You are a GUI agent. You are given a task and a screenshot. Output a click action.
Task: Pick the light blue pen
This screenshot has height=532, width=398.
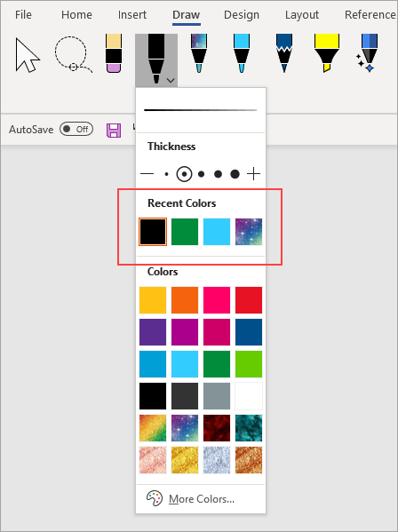click(x=242, y=53)
